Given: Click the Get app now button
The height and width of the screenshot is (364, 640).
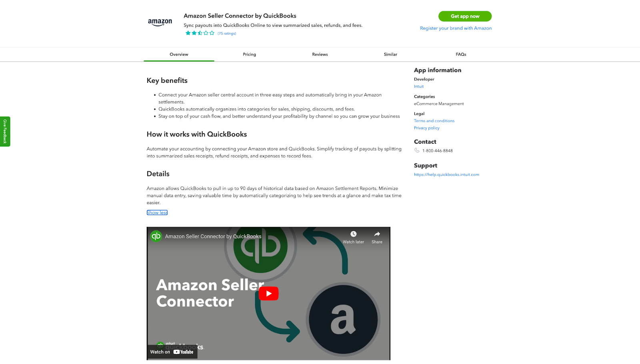Looking at the screenshot, I should 465,16.
